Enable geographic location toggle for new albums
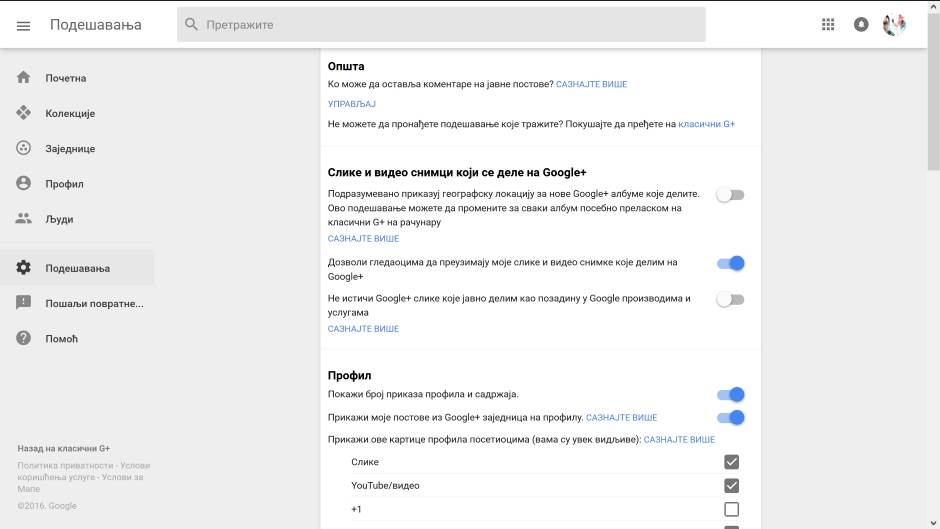This screenshot has width=940, height=529. click(x=731, y=195)
